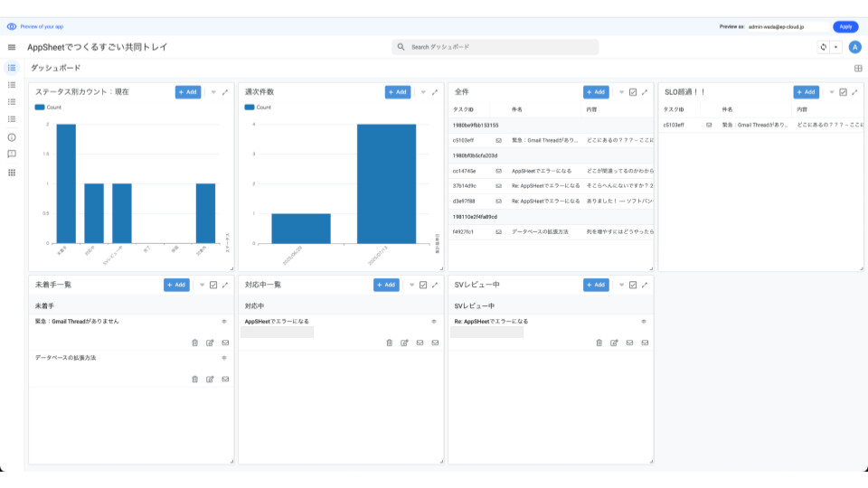Viewport: 868px width, 488px height.
Task: Click the blue Apply button
Action: tap(845, 26)
